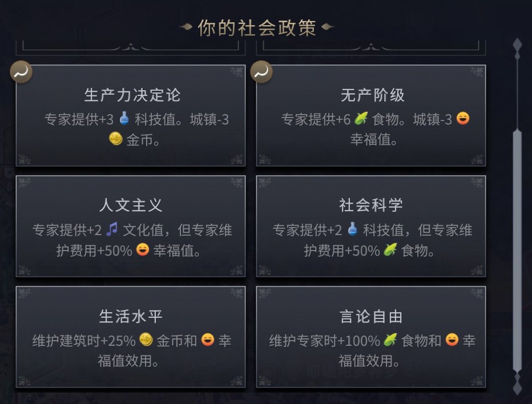The height and width of the screenshot is (404, 532).
Task: Click the policy list scrollbar thumb
Action: click(x=517, y=250)
